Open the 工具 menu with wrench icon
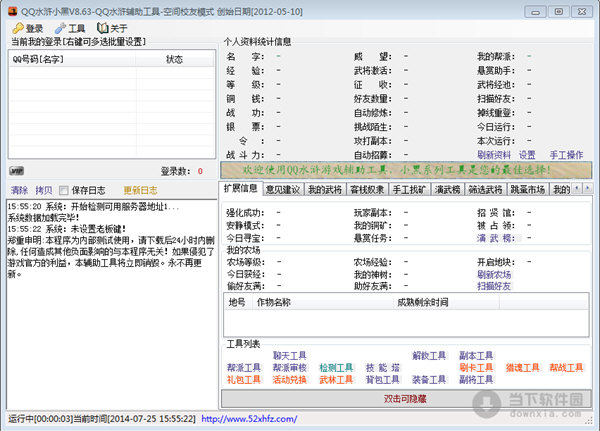Viewport: 600px width, 431px height. point(70,28)
